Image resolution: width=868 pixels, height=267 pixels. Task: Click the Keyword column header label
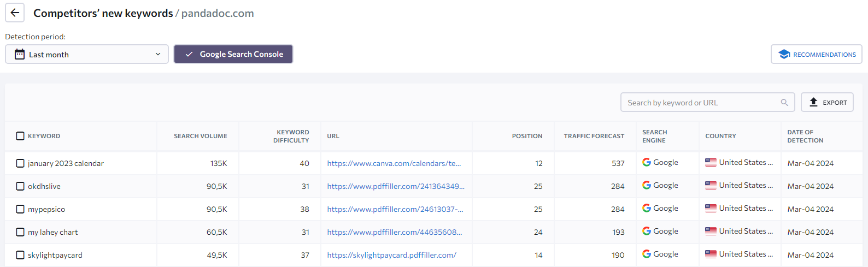[x=44, y=136]
